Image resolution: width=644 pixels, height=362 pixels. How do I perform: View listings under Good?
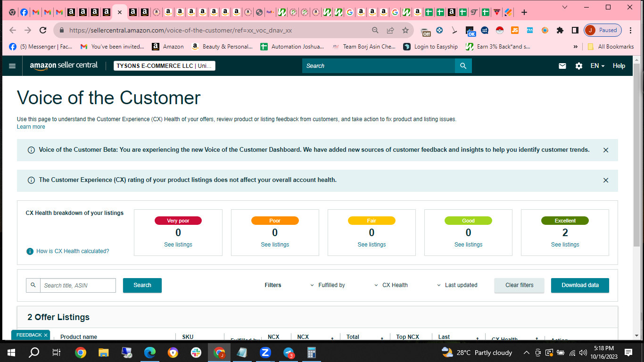(x=468, y=245)
